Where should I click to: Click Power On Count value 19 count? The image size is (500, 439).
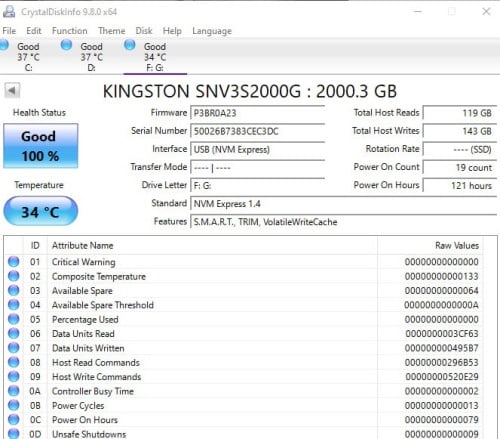point(460,167)
